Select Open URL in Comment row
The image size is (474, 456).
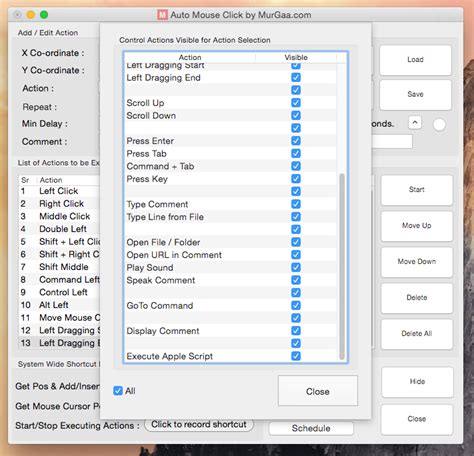click(231, 255)
